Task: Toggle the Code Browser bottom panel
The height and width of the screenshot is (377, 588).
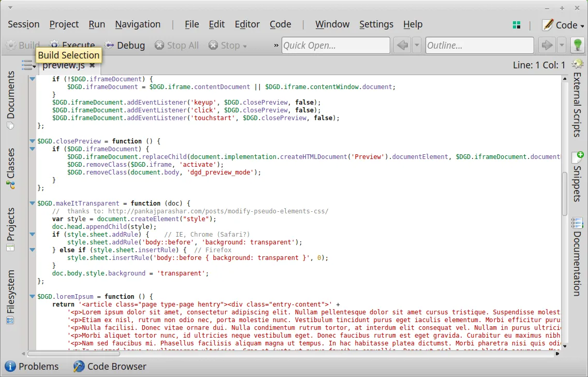Action: click(110, 367)
